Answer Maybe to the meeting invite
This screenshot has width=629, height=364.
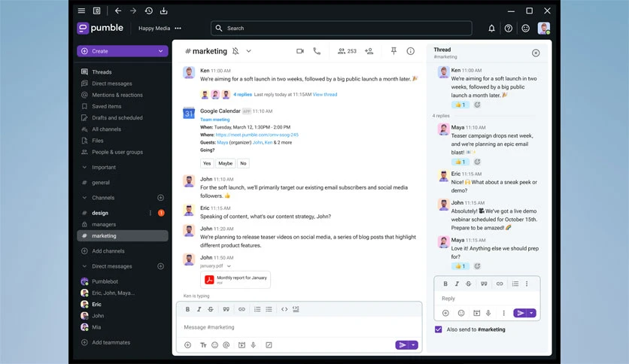[x=226, y=163]
